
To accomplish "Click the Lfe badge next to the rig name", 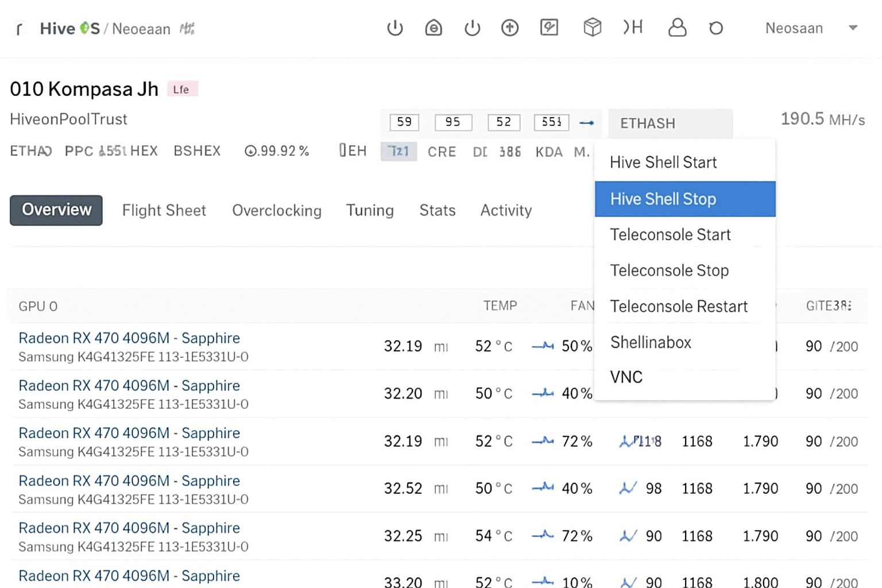I will (182, 89).
